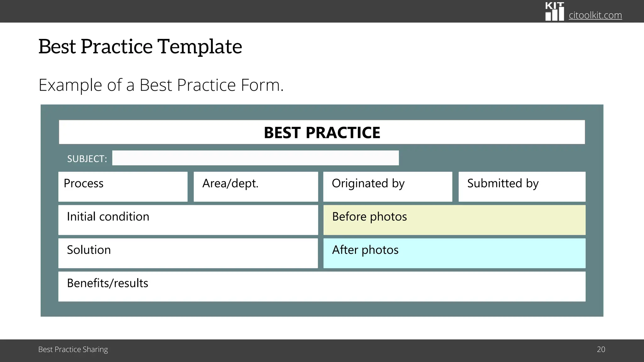Click the Best Practice Template title
This screenshot has height=362, width=644.
click(x=140, y=47)
